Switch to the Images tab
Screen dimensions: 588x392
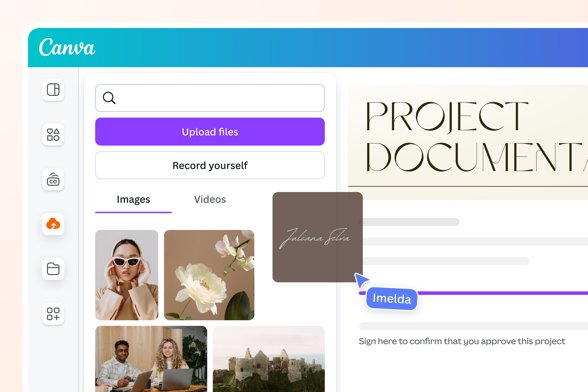click(133, 199)
